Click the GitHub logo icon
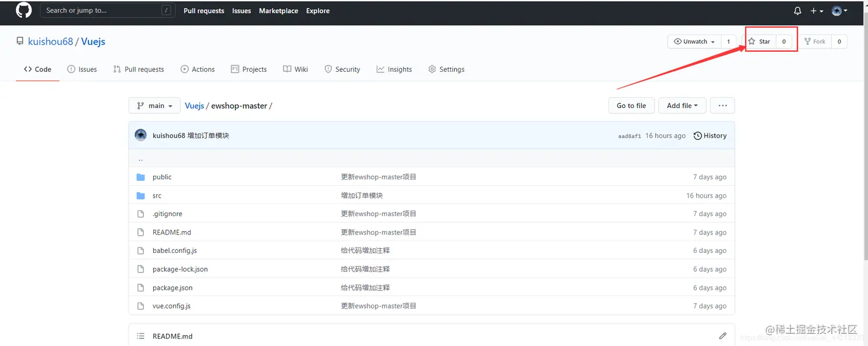 pyautogui.click(x=24, y=10)
